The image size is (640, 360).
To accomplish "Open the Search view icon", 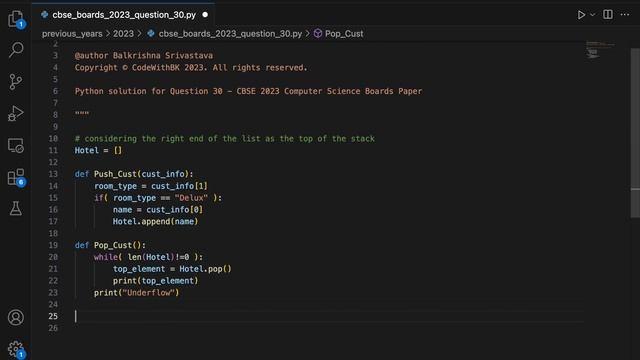I will [x=16, y=50].
